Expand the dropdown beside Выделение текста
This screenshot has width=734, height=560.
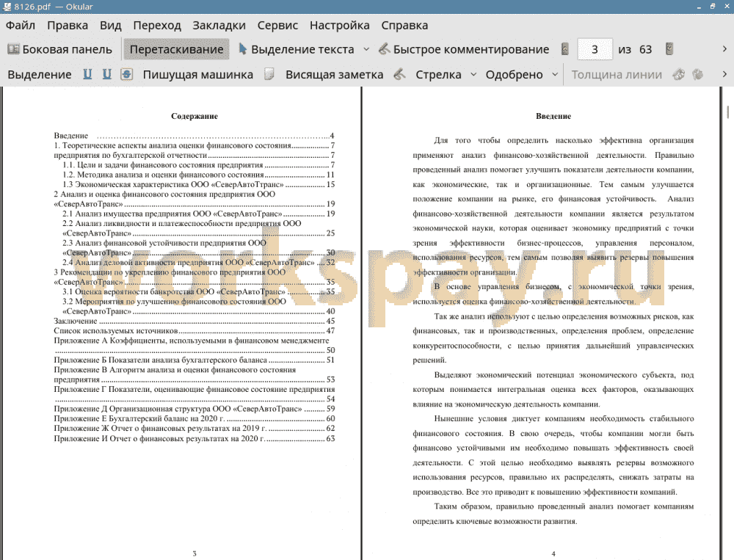click(366, 49)
